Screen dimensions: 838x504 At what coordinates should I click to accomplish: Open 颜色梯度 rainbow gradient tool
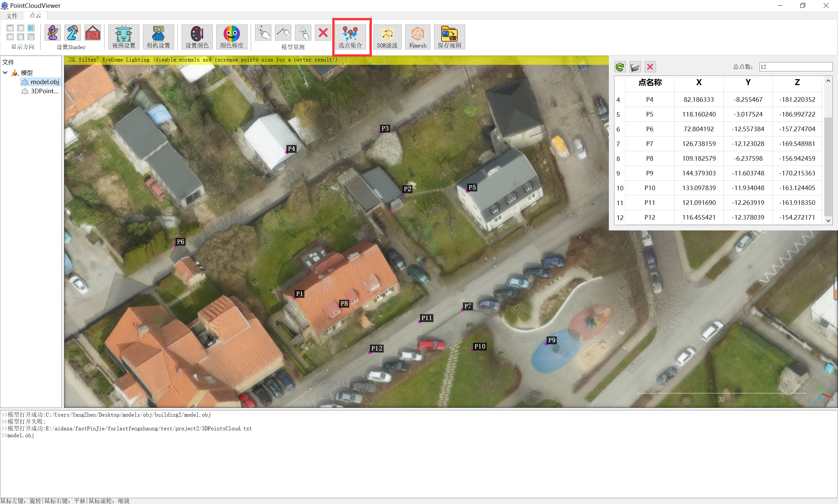232,37
